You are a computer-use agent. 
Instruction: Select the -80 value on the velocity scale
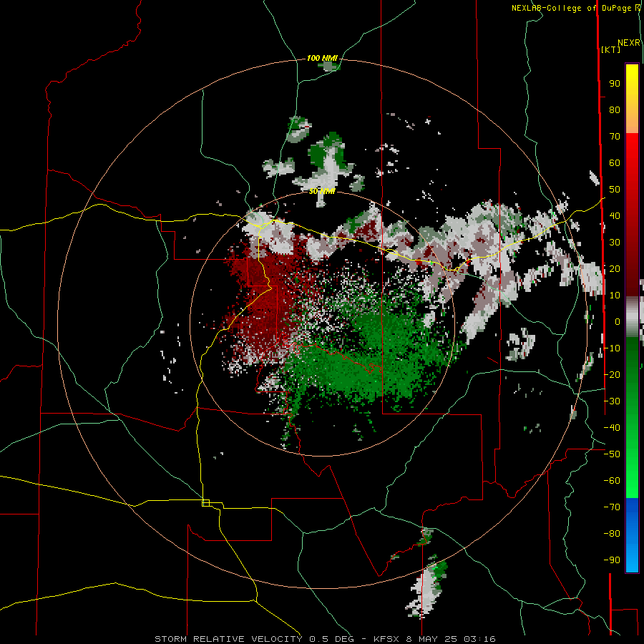(x=612, y=534)
